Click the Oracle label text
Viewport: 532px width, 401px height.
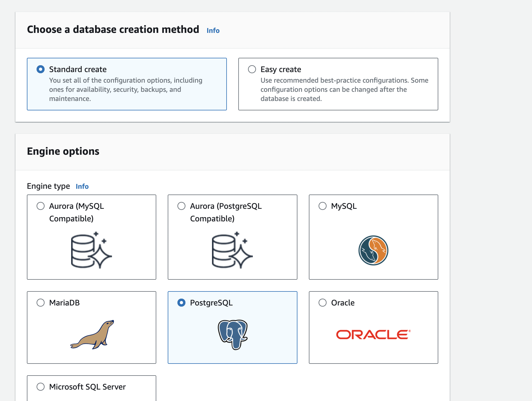(x=343, y=303)
